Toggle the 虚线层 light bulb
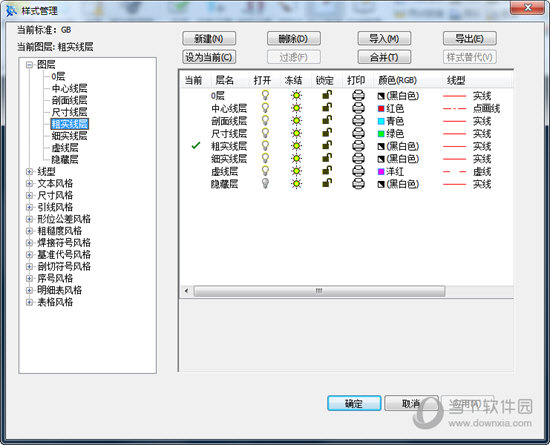 pos(266,171)
